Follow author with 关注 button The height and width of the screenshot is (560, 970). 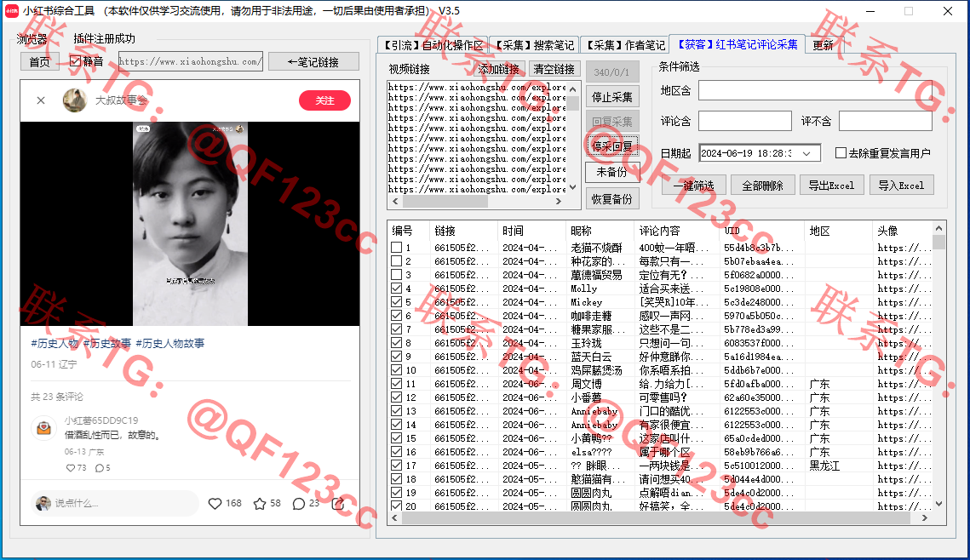pos(324,100)
